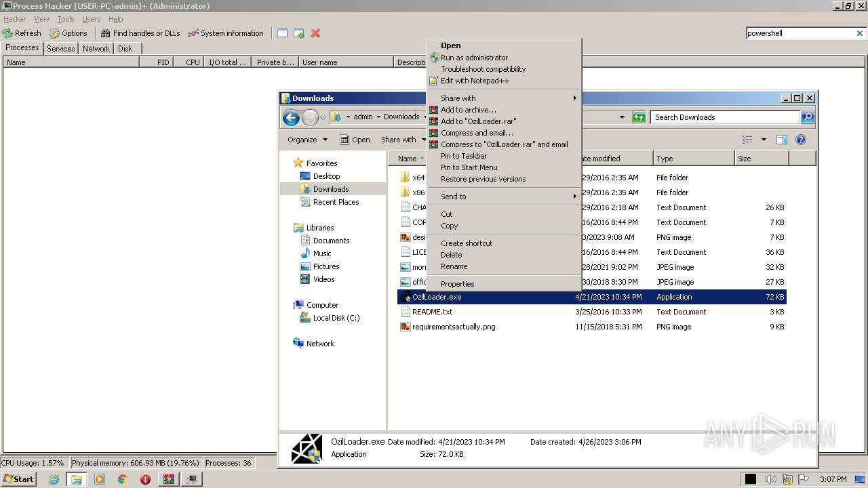Open the address bar history dropdown
This screenshot has width=868, height=488.
(x=622, y=117)
